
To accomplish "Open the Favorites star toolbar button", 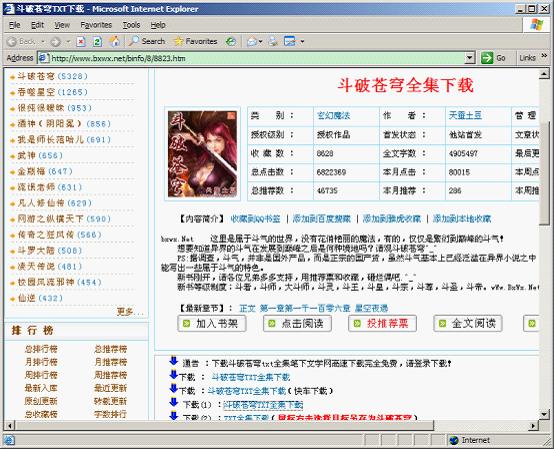I will [196, 41].
